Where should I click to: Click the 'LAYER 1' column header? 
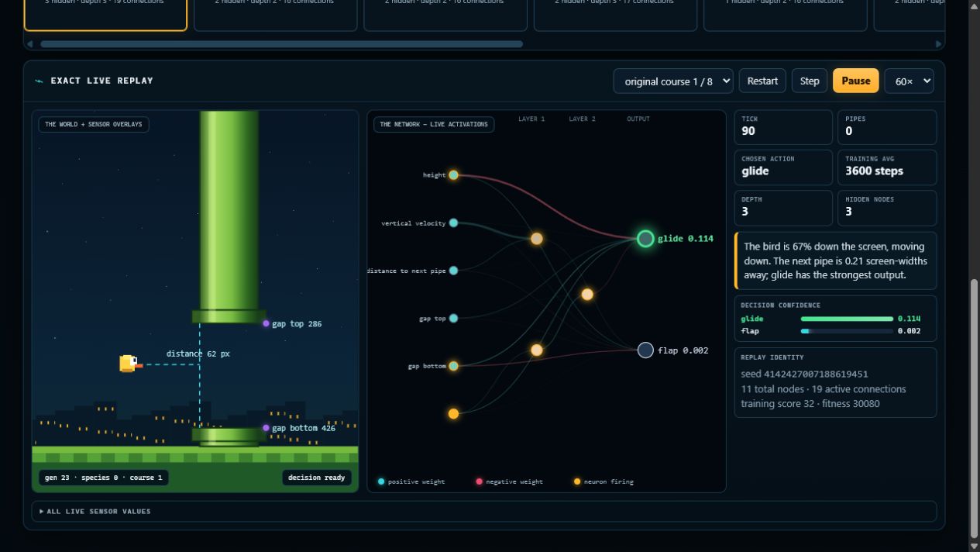click(531, 119)
